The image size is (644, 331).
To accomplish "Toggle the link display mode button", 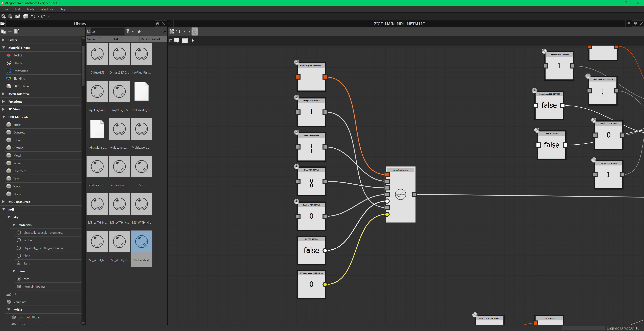I will tap(195, 31).
